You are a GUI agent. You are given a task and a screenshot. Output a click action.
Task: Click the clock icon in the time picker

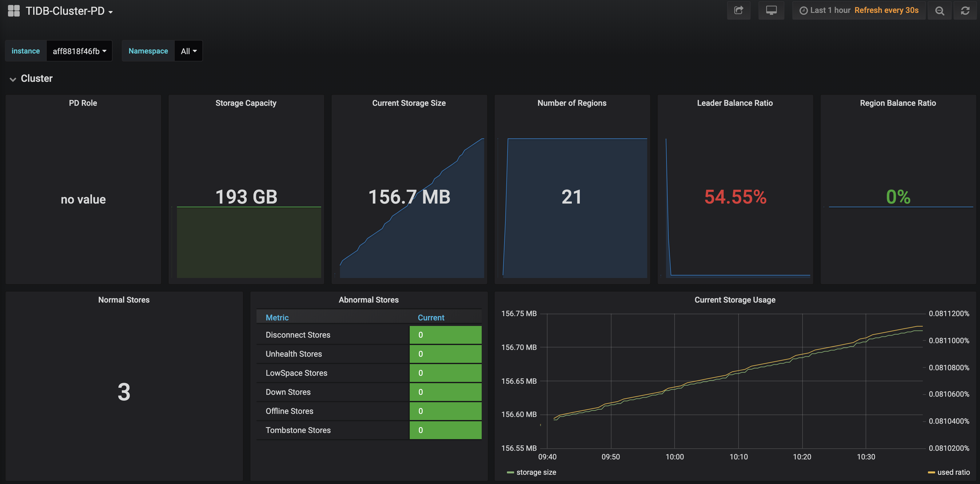pos(803,10)
